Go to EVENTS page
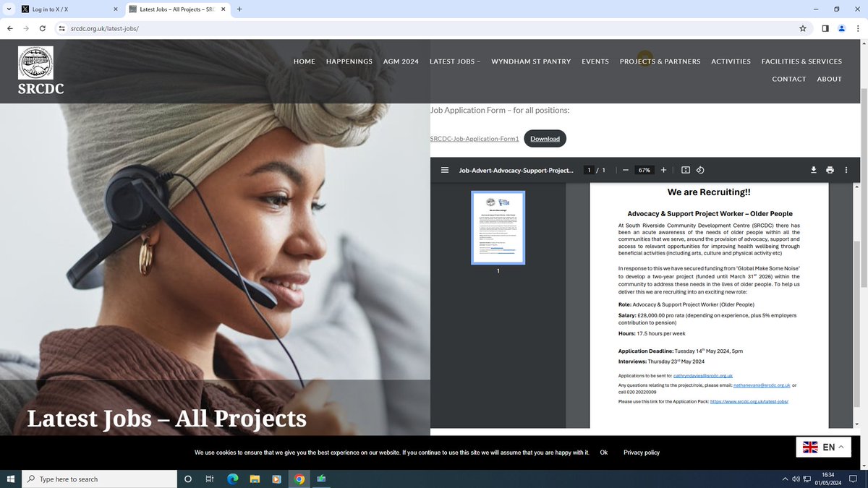The width and height of the screenshot is (868, 488). 595,61
